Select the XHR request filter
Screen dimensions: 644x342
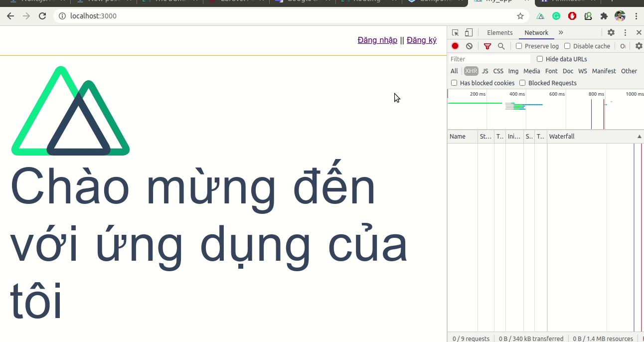(471, 71)
